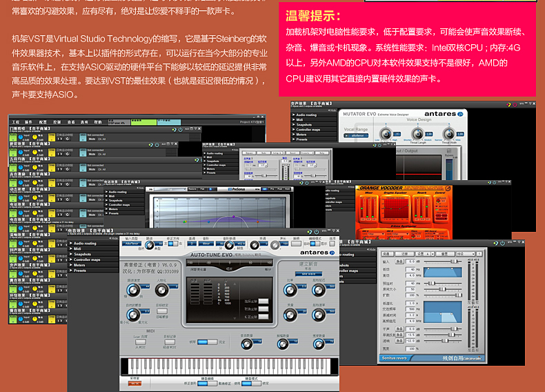Click the power icon of the topmost rack plugin row
The height and width of the screenshot is (392, 545).
pyautogui.click(x=180, y=130)
